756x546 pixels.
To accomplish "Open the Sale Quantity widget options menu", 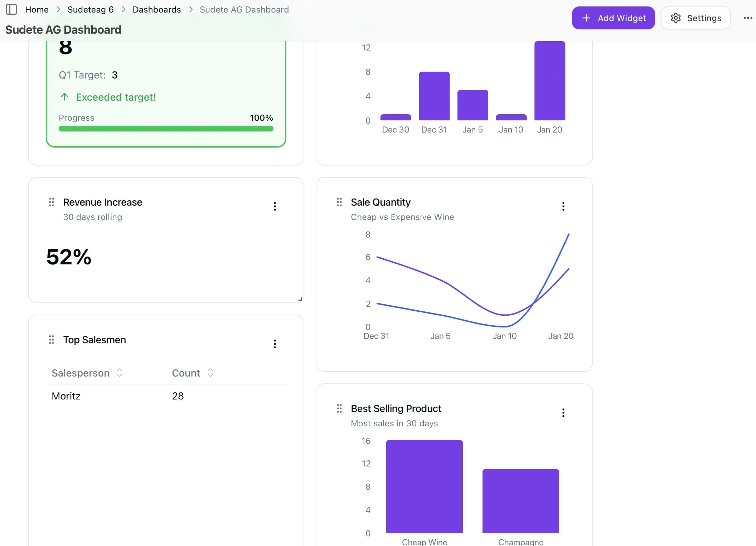I will coord(563,206).
